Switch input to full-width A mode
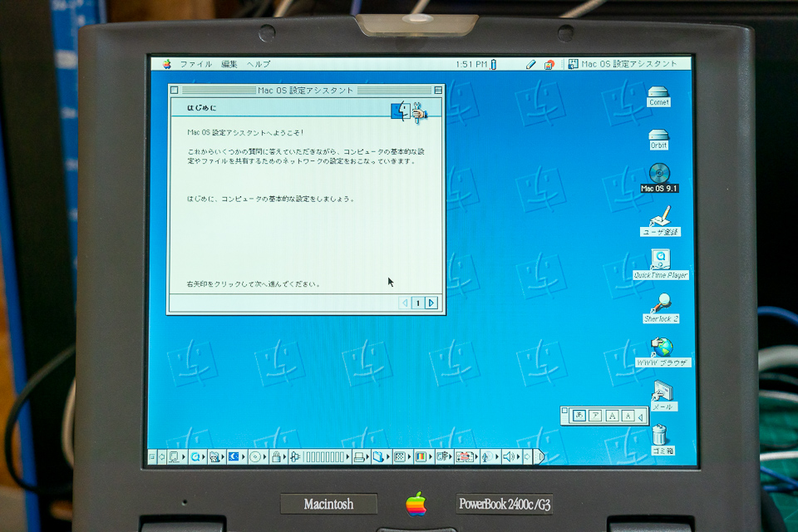Screen dimensions: 798x532 click(x=613, y=416)
